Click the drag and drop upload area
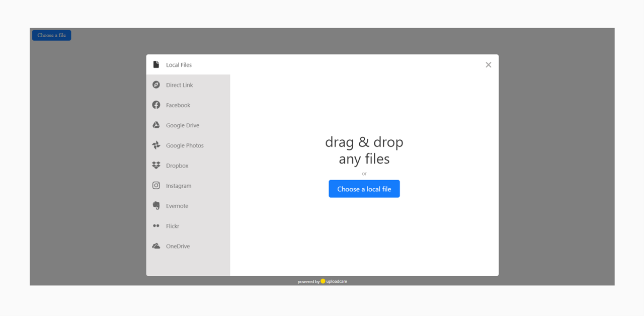Viewport: 644px width, 316px height. [364, 150]
